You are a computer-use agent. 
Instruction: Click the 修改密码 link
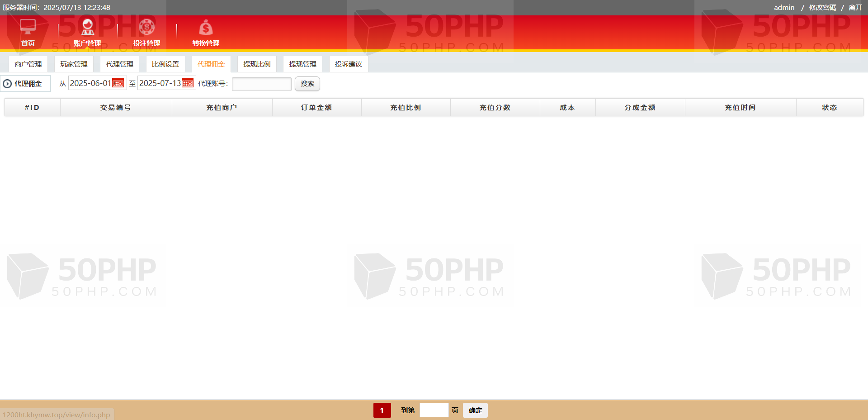[822, 8]
